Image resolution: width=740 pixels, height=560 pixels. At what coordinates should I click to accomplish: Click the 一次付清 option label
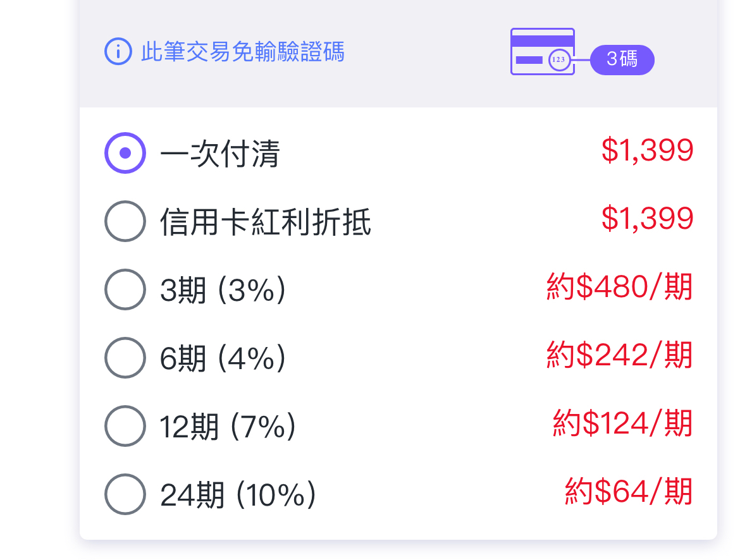click(220, 154)
